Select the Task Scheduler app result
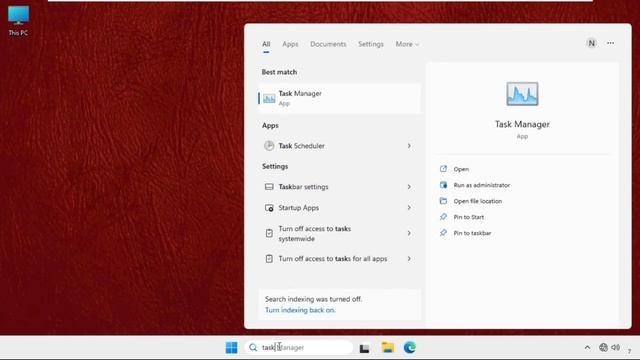Screen dimensions: 640x360 [339, 146]
